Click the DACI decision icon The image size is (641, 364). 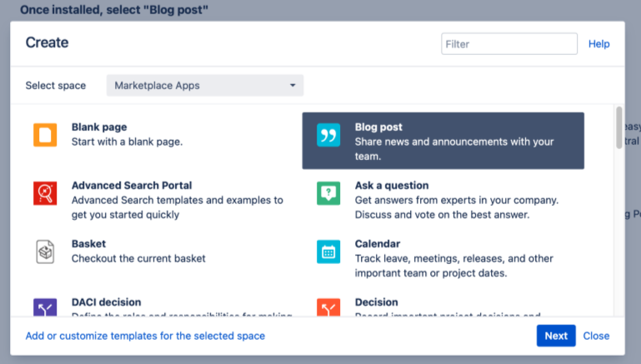tap(45, 307)
